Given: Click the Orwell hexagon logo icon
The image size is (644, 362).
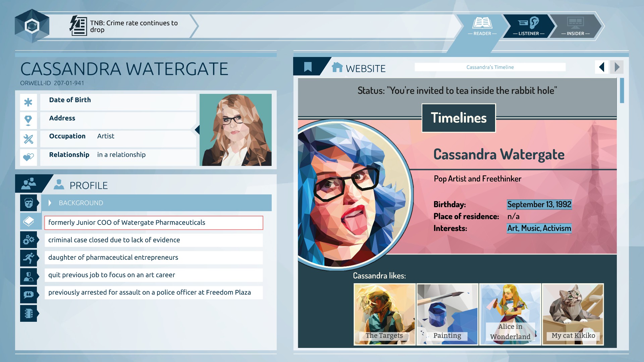Looking at the screenshot, I should pos(32,26).
